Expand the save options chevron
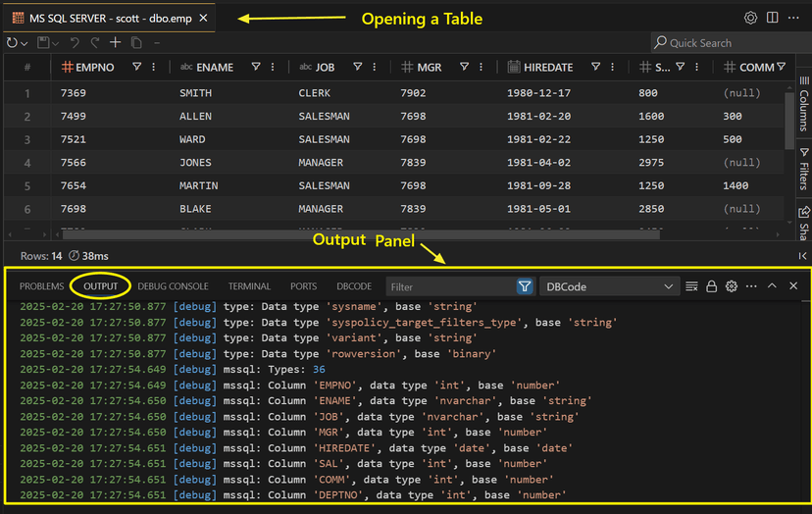 click(56, 43)
